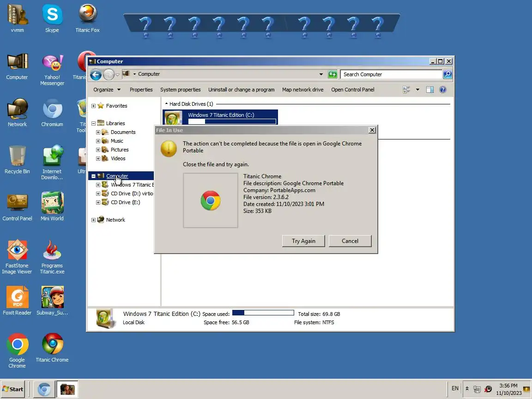Click the network icon in system tray
The height and width of the screenshot is (399, 532).
click(477, 389)
